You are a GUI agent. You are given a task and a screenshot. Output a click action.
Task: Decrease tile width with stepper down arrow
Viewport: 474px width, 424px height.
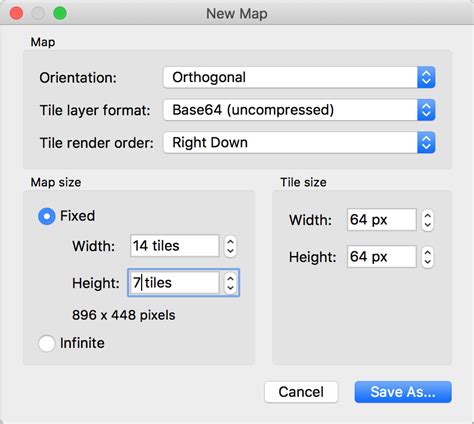point(427,226)
